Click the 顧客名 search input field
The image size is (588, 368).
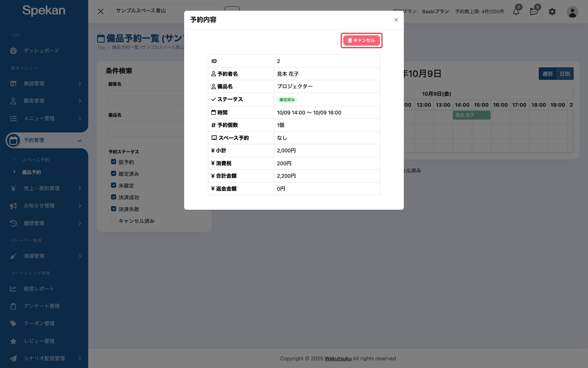click(146, 98)
